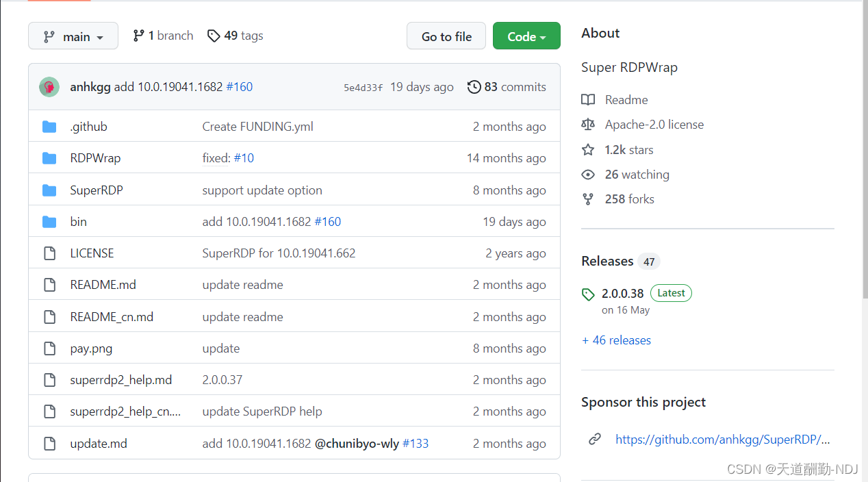
Task: Open the support update option commit
Action: (x=262, y=190)
